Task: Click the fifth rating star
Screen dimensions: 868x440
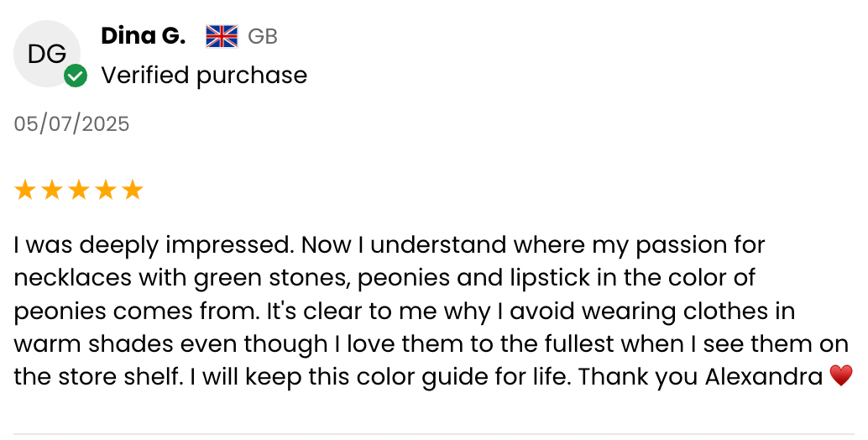Action: point(133,191)
